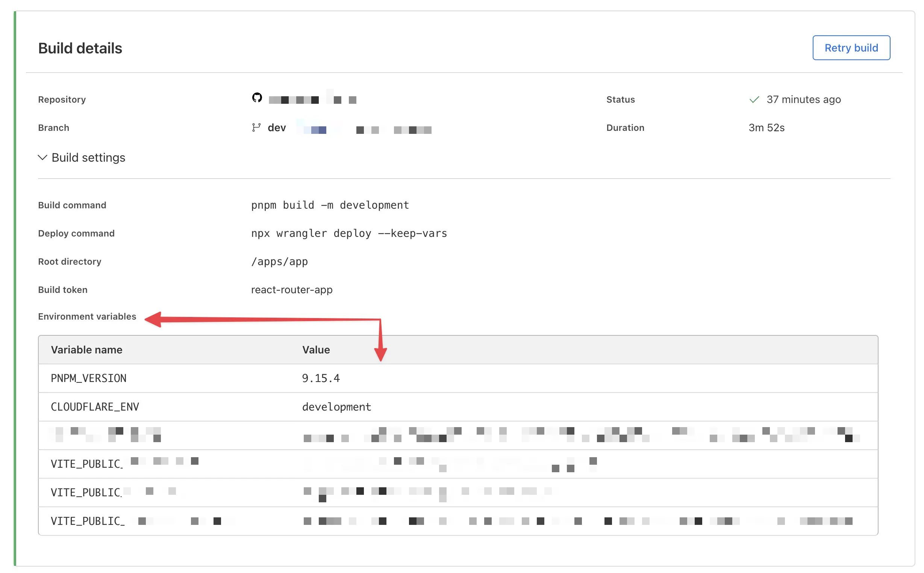Click the GitHub repository icon

pyautogui.click(x=257, y=98)
